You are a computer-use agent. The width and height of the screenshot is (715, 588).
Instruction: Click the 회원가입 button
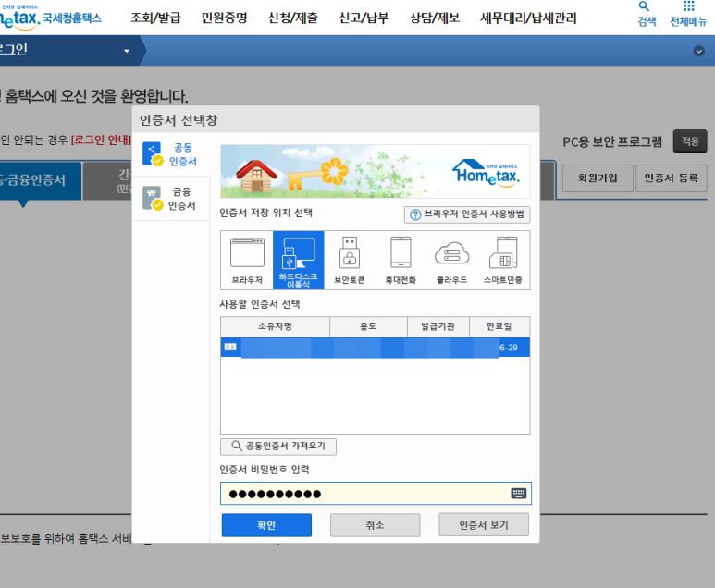coord(598,178)
